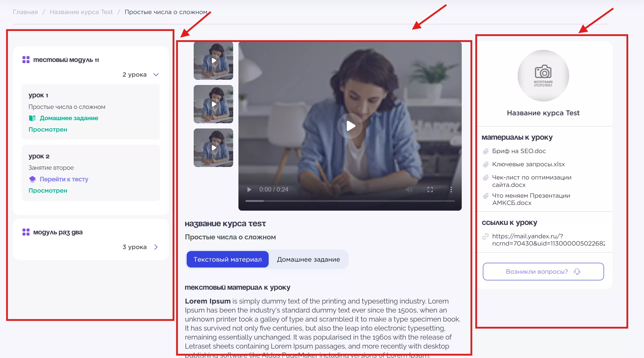Screen dimensions: 644x358
Task: Switch to the Домашнее задание tab
Action: (x=308, y=259)
